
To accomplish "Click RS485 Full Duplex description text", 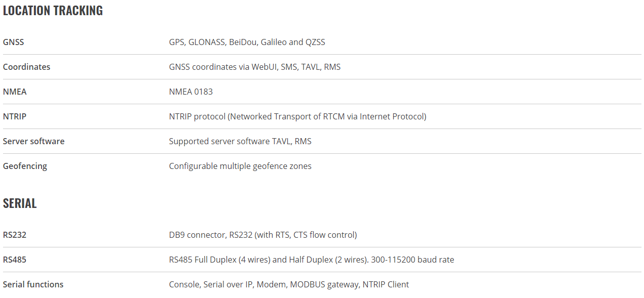I will click(312, 260).
